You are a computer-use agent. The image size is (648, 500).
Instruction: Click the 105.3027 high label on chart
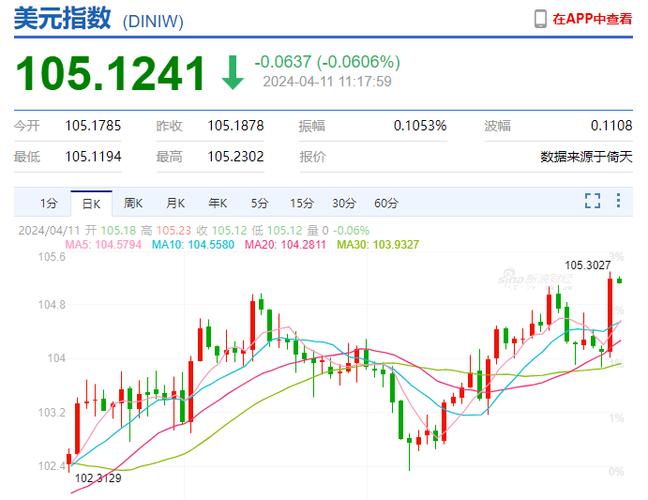click(587, 265)
